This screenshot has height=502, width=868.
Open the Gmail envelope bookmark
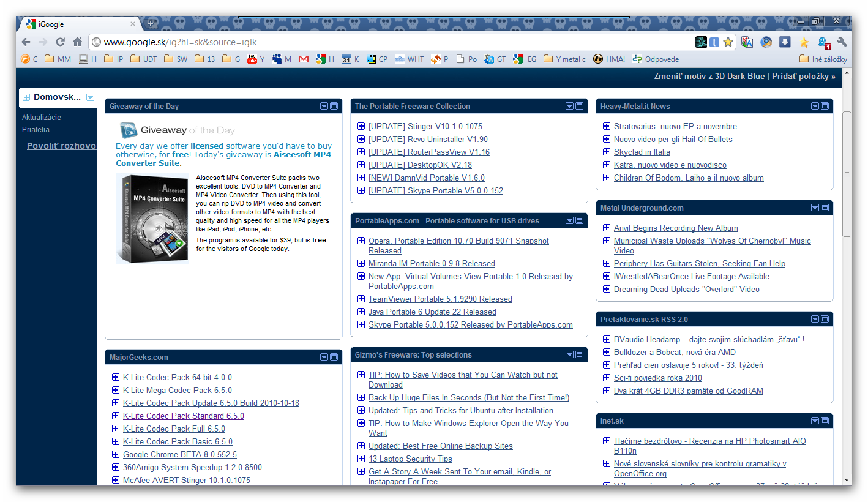coord(304,59)
